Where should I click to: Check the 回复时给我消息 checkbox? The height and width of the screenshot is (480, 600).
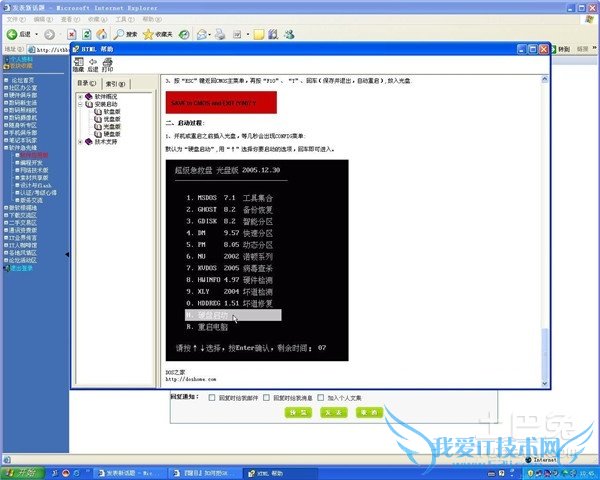[x=266, y=398]
